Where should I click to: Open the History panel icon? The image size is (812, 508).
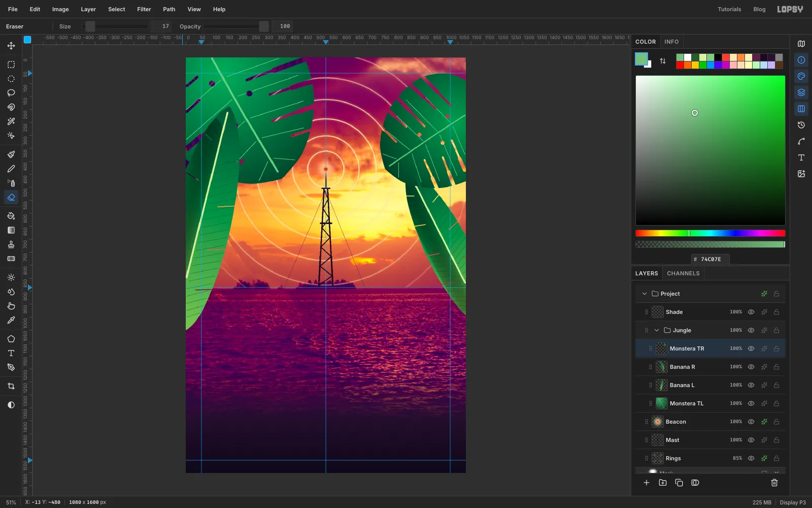[x=801, y=125]
